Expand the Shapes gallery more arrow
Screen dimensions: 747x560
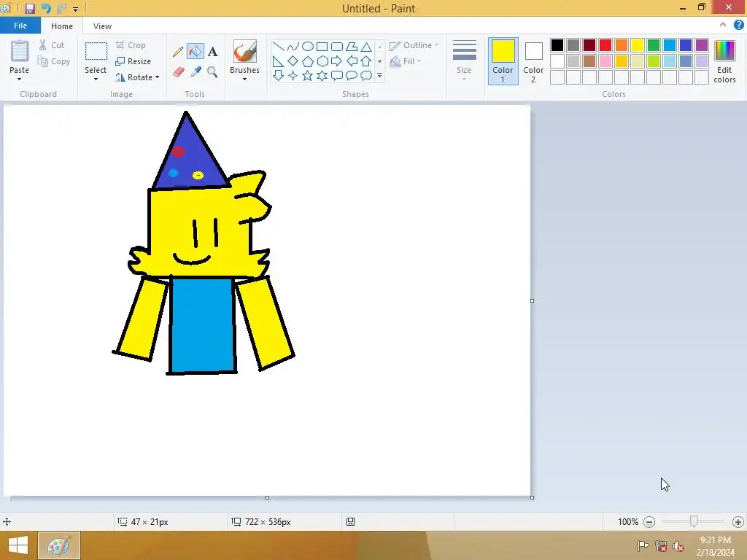(379, 75)
